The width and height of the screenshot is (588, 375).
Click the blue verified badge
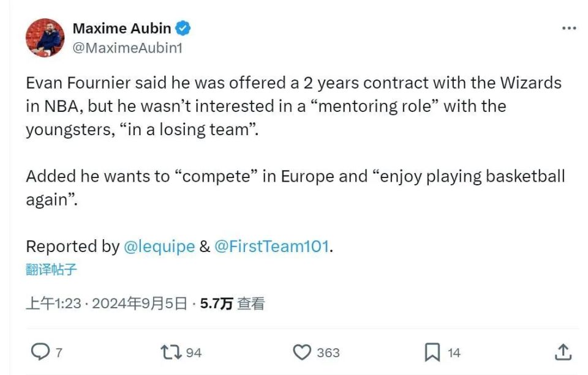[183, 28]
